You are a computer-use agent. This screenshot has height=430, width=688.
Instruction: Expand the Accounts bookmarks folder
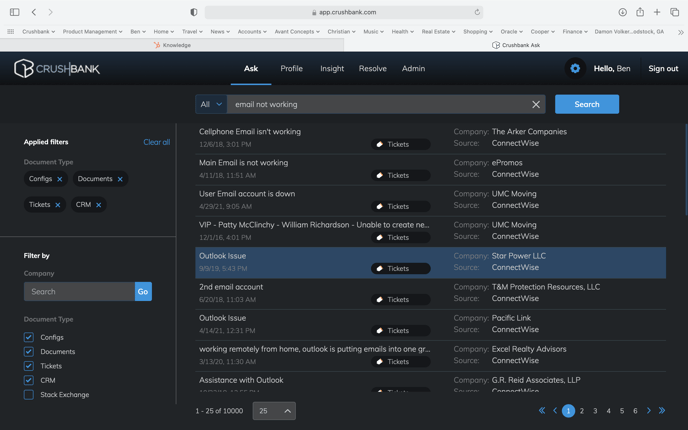point(252,32)
